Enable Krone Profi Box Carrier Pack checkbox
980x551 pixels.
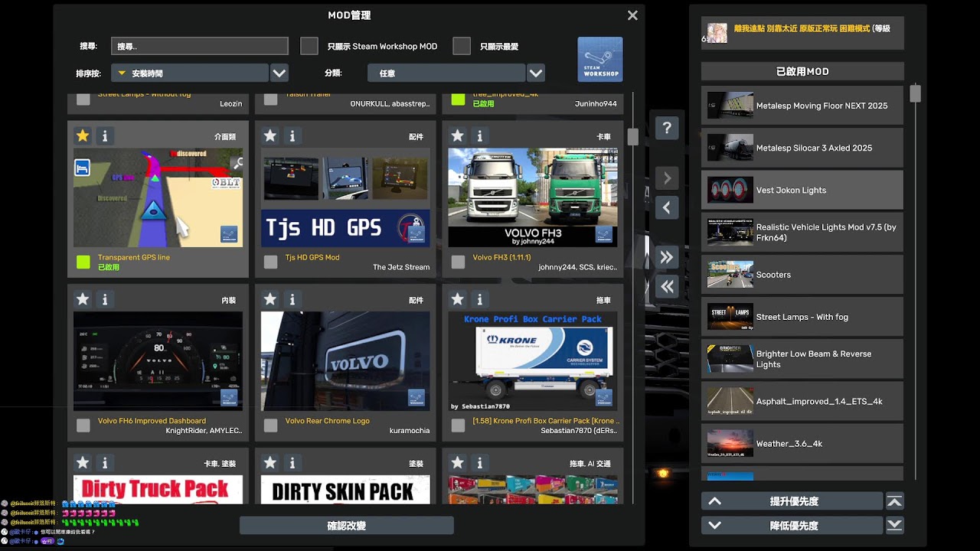coord(458,425)
